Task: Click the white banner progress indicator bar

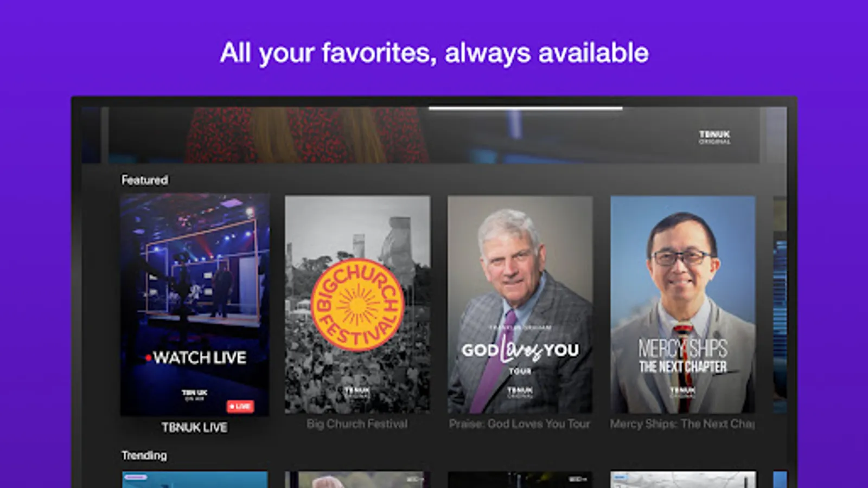Action: click(x=525, y=108)
